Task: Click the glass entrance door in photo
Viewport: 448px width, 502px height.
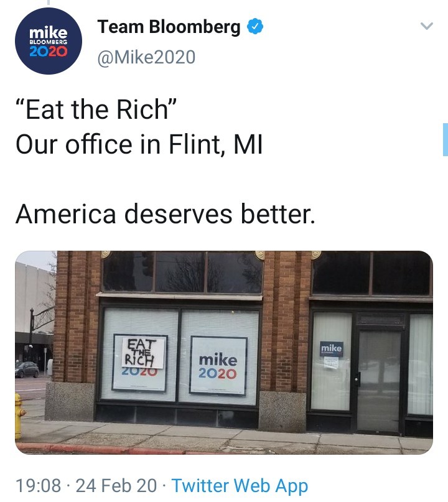Action: (379, 381)
